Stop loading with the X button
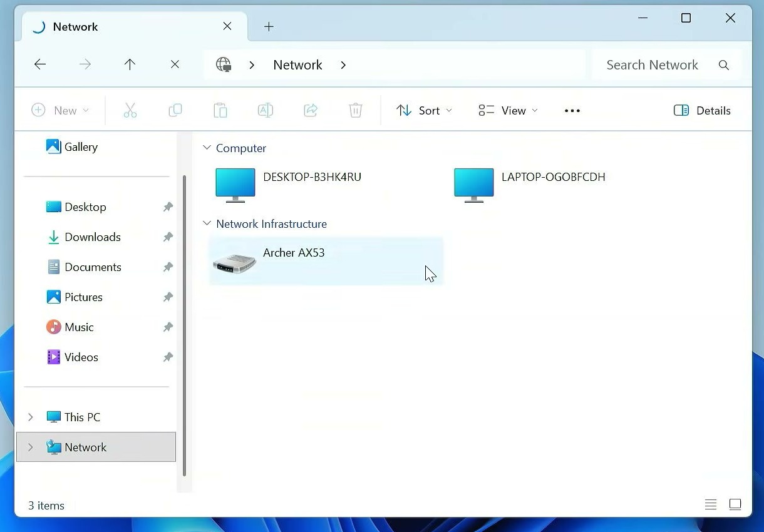764x532 pixels. 175,64
